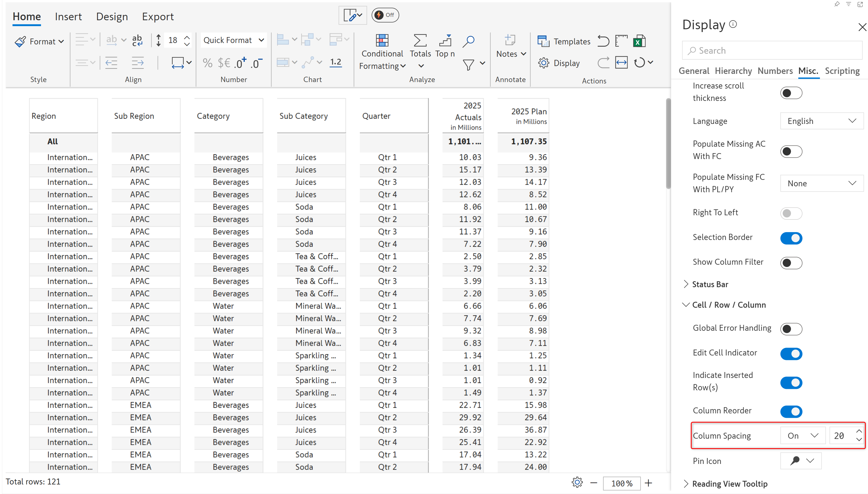Enable the Show Column Filter toggle
This screenshot has width=868, height=494.
coord(791,263)
